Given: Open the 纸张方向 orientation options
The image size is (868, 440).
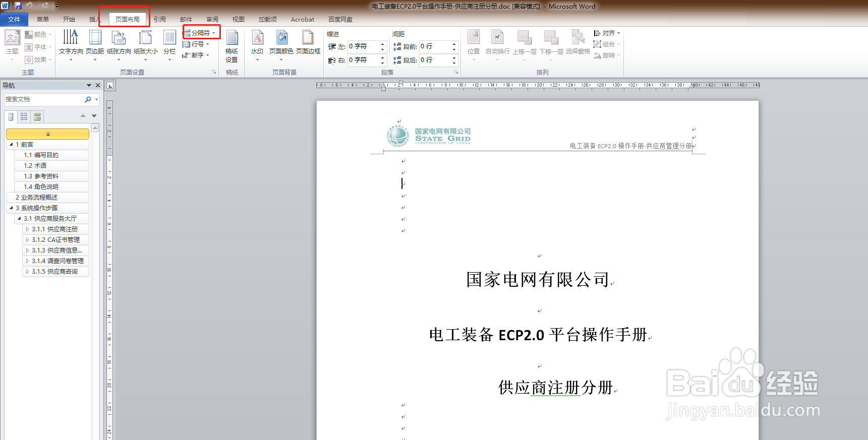Looking at the screenshot, I should click(119, 45).
